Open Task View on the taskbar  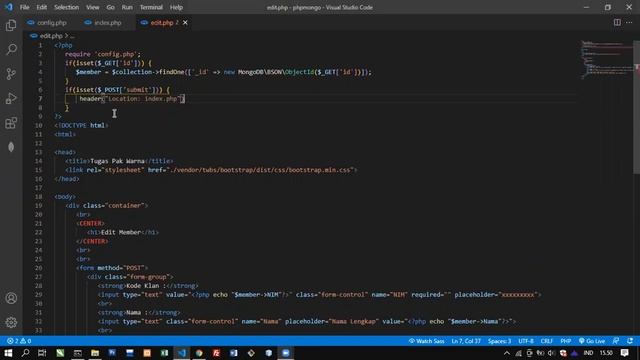click(x=42, y=353)
